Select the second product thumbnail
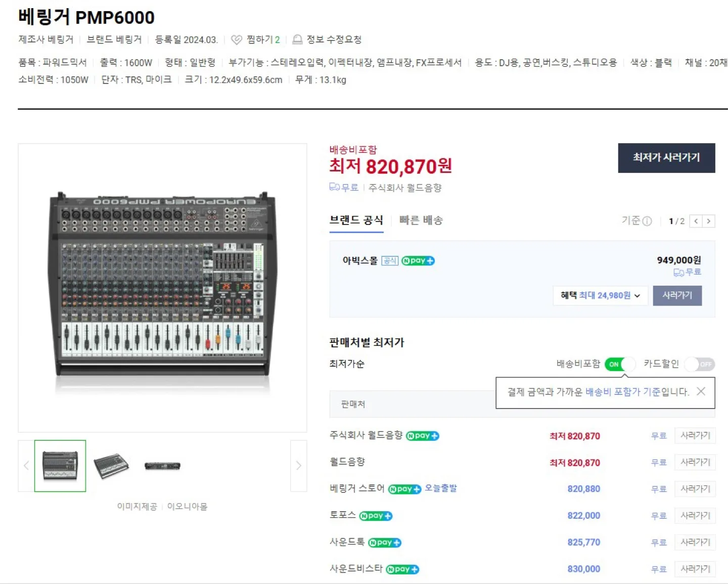The image size is (728, 584). (x=112, y=465)
